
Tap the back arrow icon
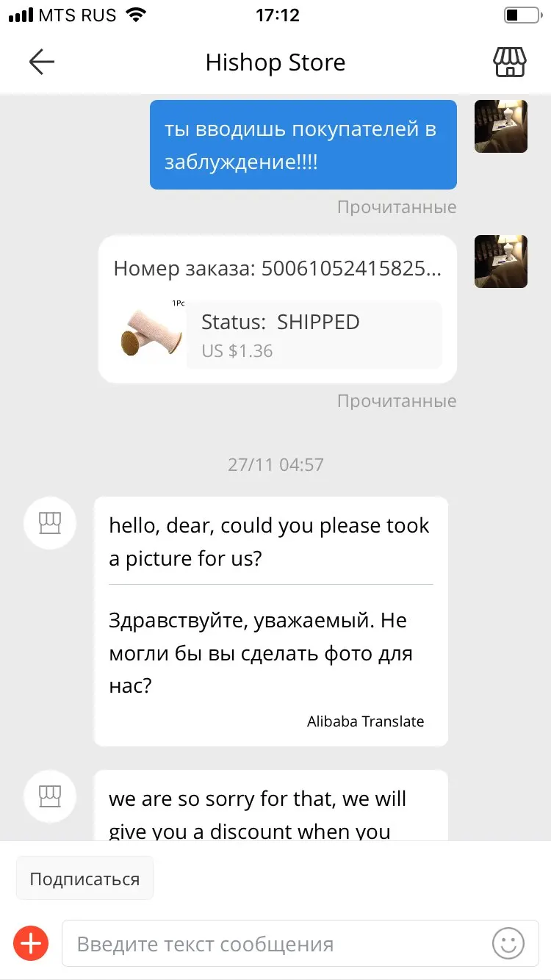tap(42, 62)
